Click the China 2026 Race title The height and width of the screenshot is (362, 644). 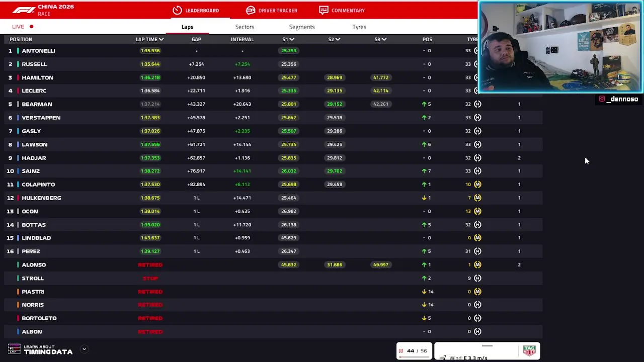[x=56, y=10]
